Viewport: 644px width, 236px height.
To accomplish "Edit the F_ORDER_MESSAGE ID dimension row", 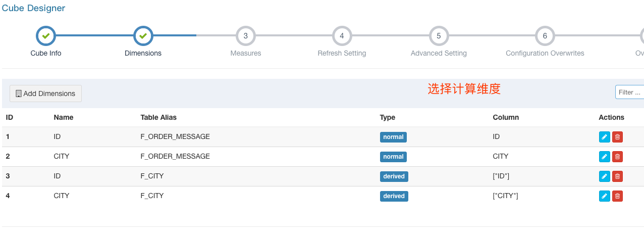I will (604, 137).
